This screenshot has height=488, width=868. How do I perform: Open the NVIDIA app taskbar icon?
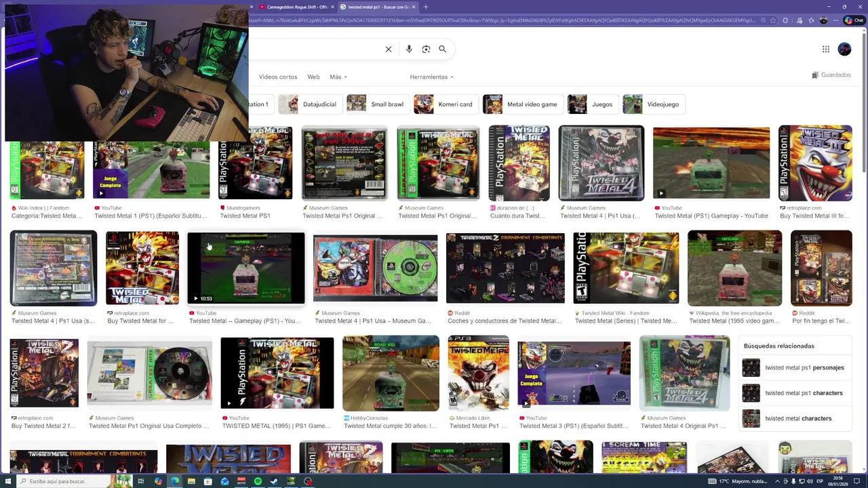click(291, 481)
